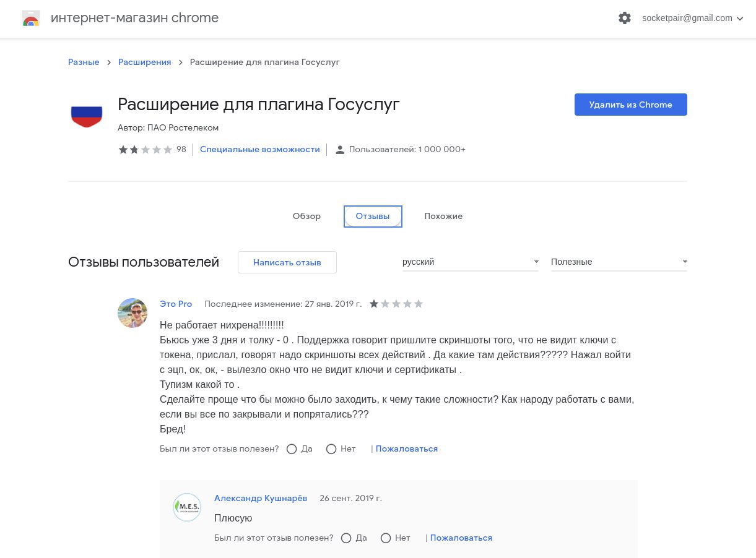The image size is (756, 558).
Task: Click Последнее изменение: 27 янв. 2019 г.
Action: [283, 304]
